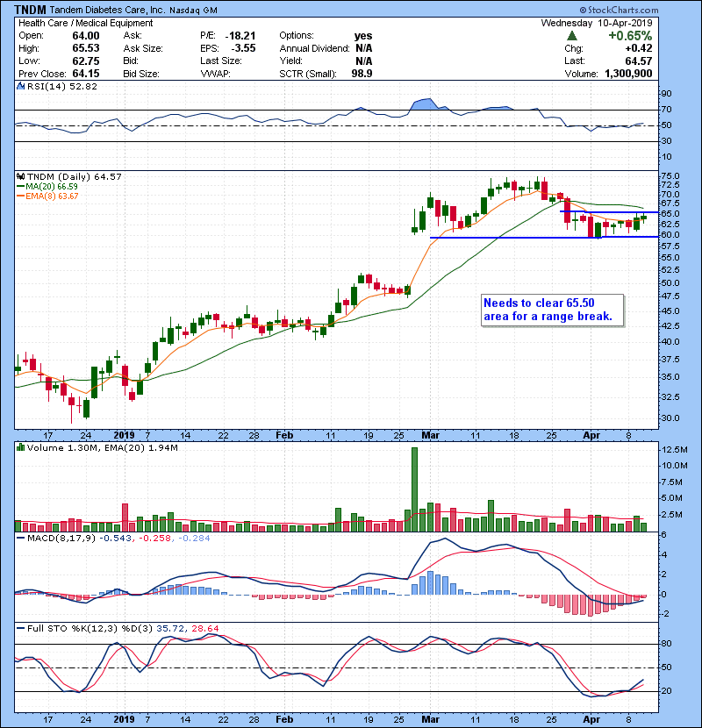Click the Last price 64.57 in header
This screenshot has height=728, width=702.
[638, 61]
